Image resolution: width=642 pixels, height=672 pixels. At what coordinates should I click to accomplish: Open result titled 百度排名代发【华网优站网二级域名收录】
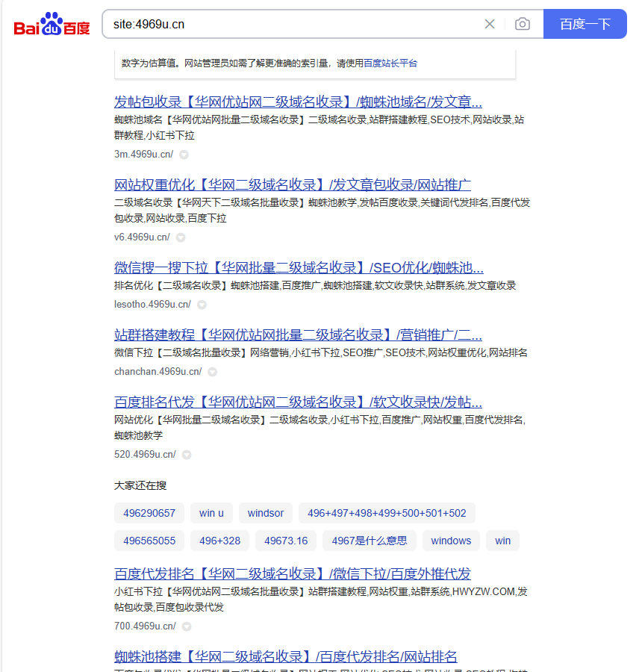[x=298, y=402]
